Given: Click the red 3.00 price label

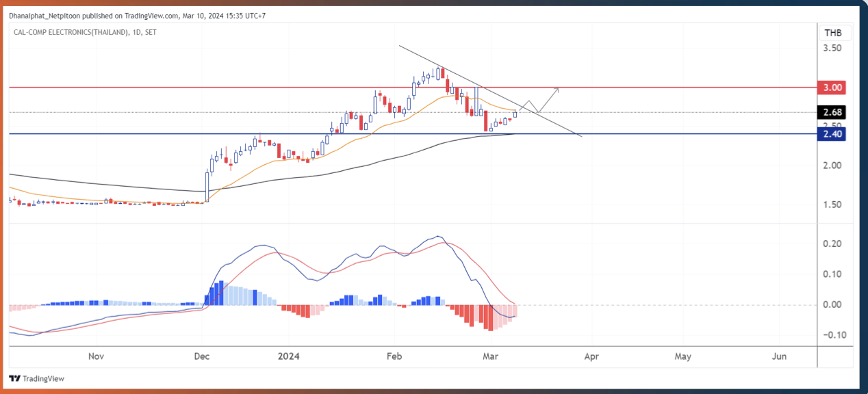Looking at the screenshot, I should (x=831, y=88).
